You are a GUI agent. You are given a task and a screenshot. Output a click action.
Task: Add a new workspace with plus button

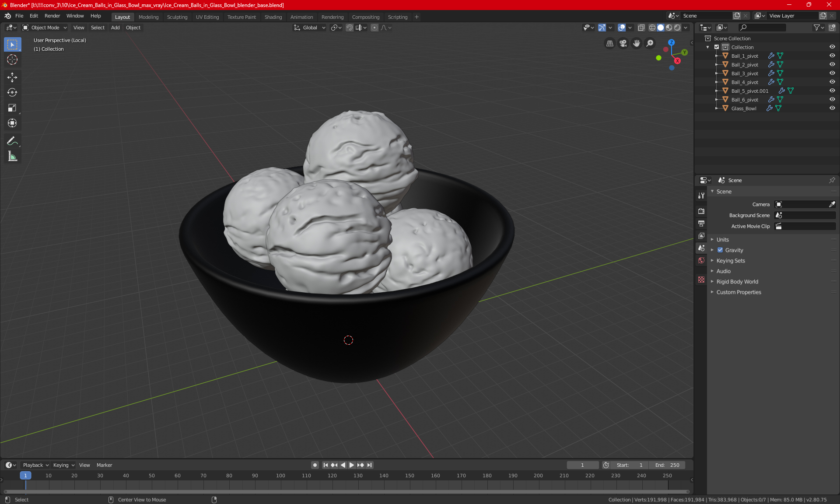(x=416, y=17)
